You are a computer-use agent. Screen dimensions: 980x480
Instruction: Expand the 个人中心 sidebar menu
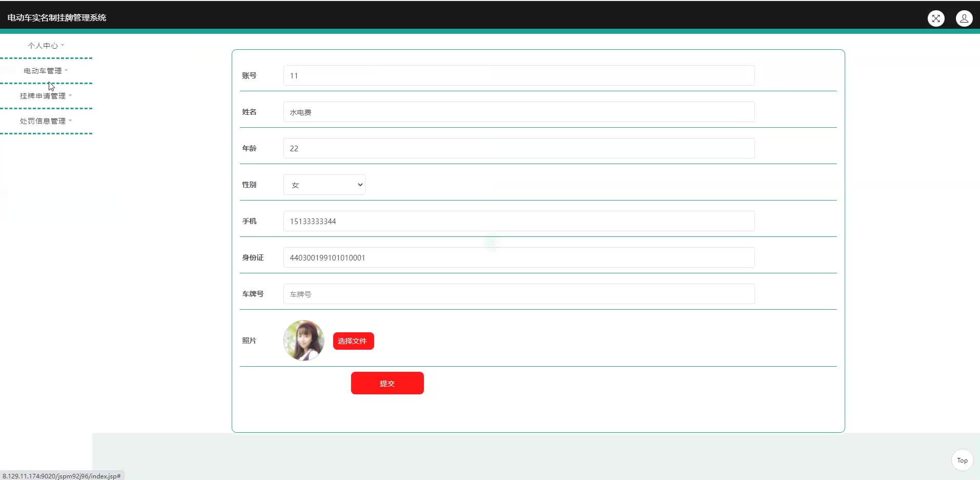point(46,46)
